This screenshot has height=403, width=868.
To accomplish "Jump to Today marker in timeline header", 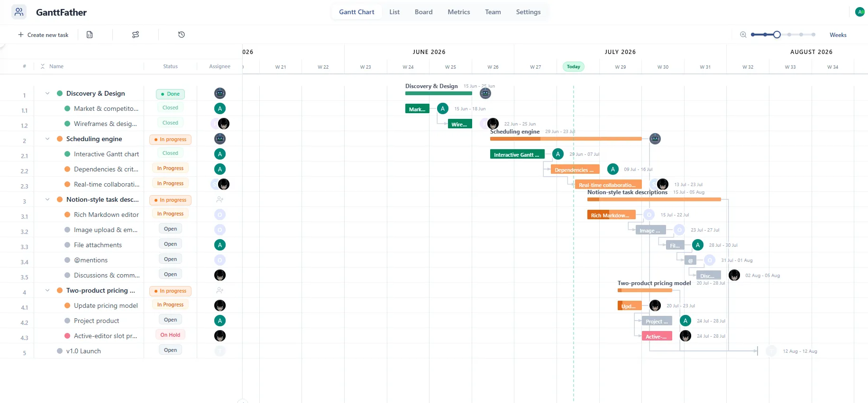I will pyautogui.click(x=574, y=67).
